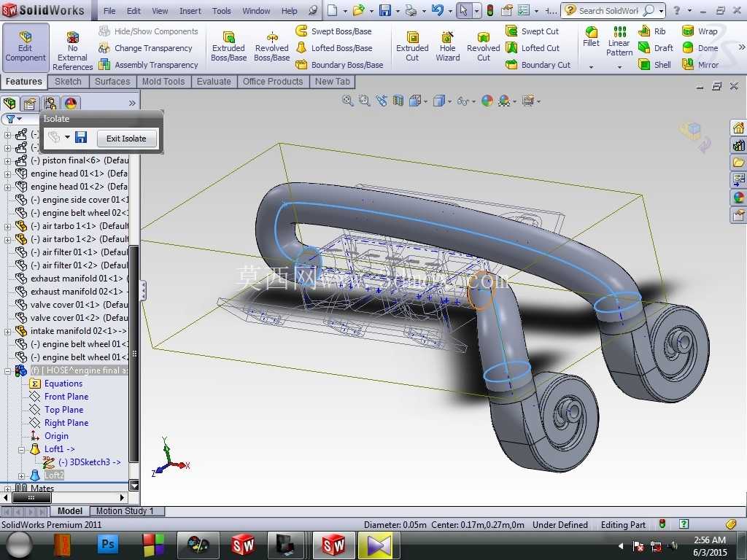Open the DisplayManager tab
The image size is (747, 560).
(x=71, y=103)
